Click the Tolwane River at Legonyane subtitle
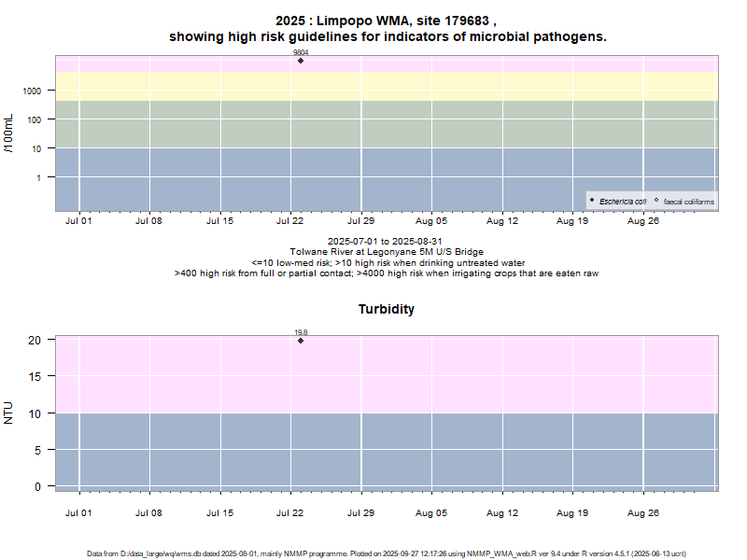747x560 pixels. pyautogui.click(x=387, y=252)
